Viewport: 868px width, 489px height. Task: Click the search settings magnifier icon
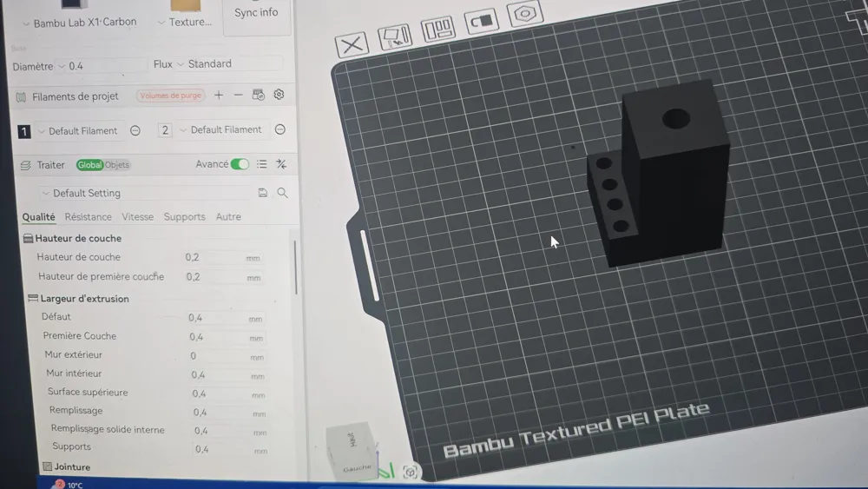(x=282, y=193)
